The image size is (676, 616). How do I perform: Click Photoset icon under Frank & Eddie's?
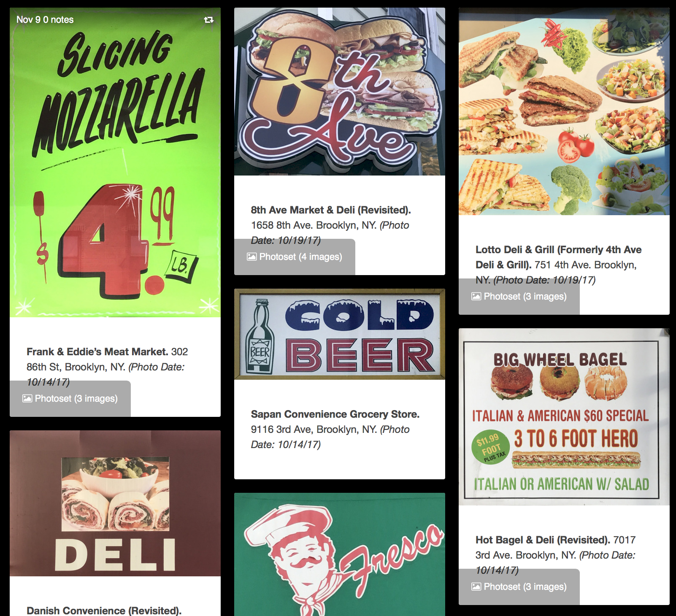[x=27, y=398]
